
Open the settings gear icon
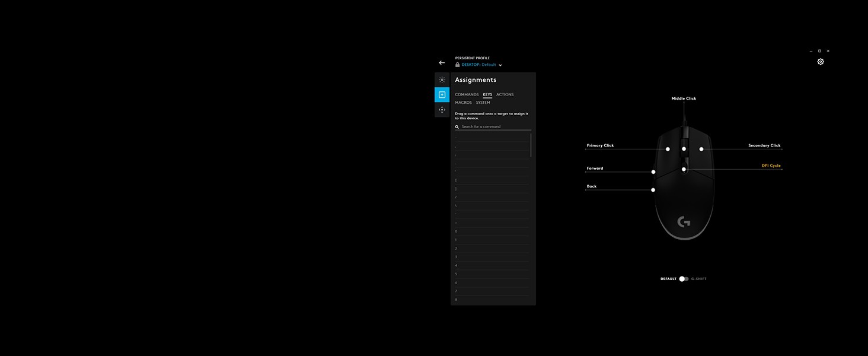(821, 62)
